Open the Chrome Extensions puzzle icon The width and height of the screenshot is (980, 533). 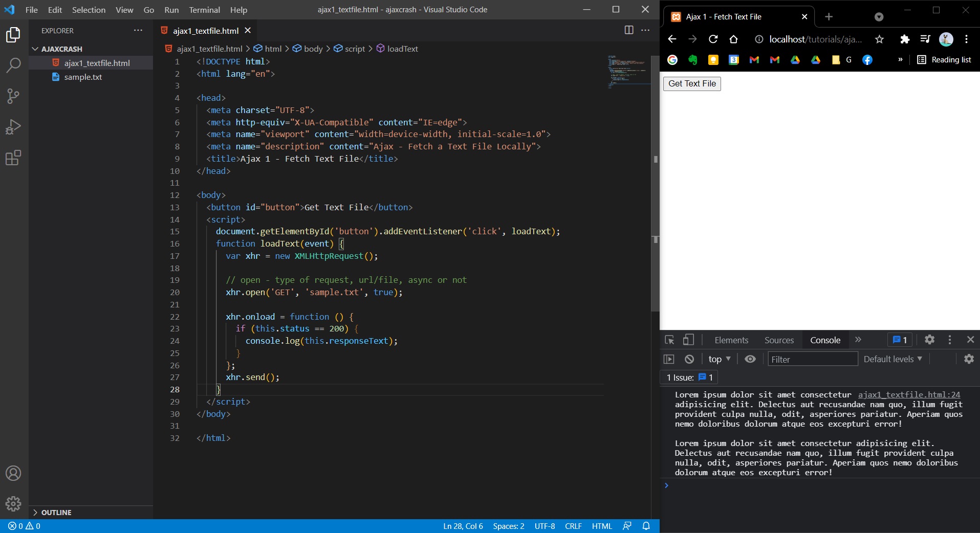click(x=905, y=39)
